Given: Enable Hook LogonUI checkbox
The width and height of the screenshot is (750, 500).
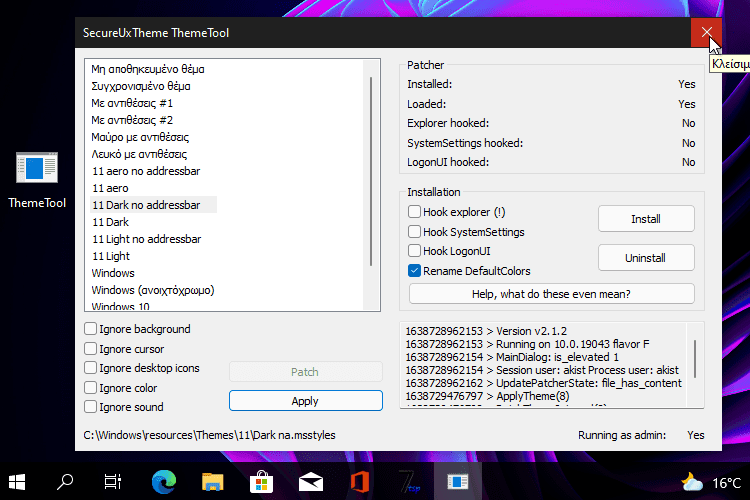Looking at the screenshot, I should point(414,251).
